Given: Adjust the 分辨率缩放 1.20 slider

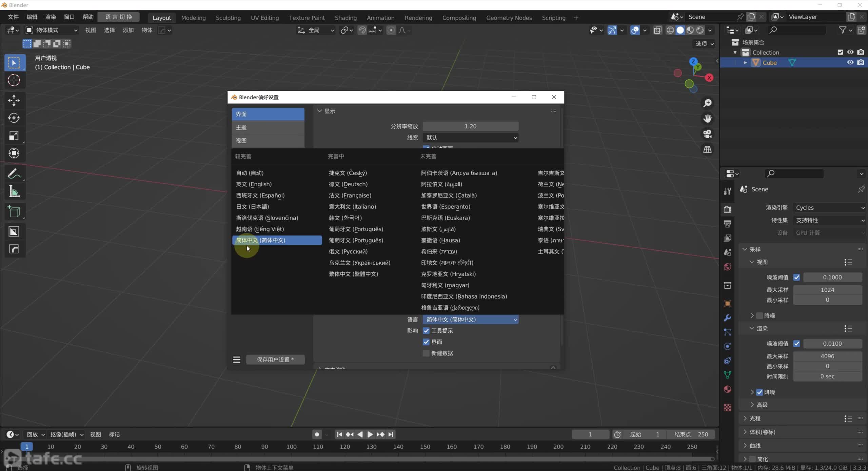Looking at the screenshot, I should point(471,126).
